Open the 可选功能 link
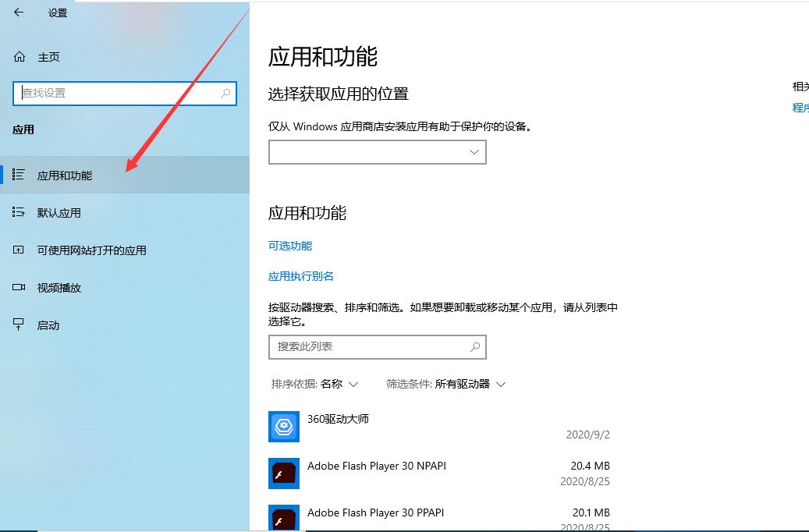Viewport: 809px width, 532px height. point(290,246)
